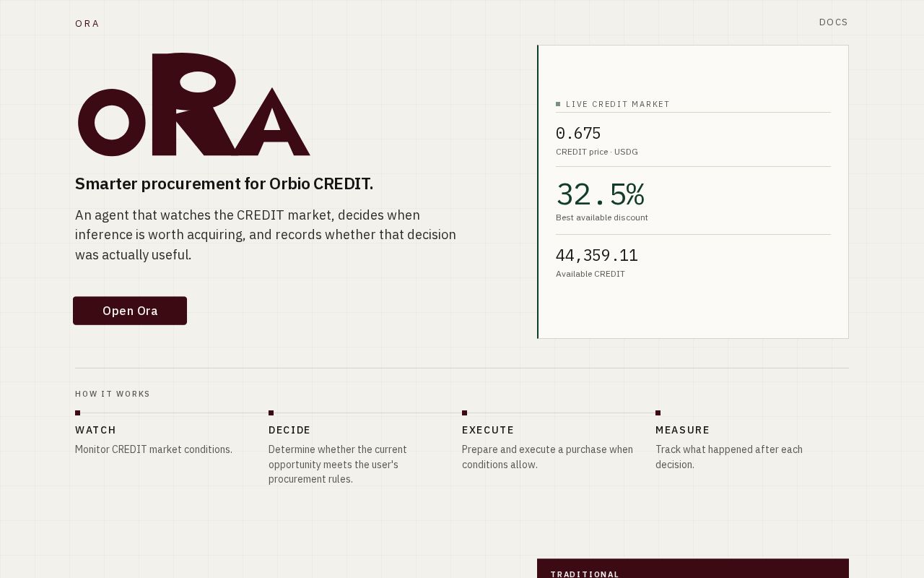Image resolution: width=924 pixels, height=578 pixels.
Task: Click the large ORA logo graphic
Action: [194, 104]
